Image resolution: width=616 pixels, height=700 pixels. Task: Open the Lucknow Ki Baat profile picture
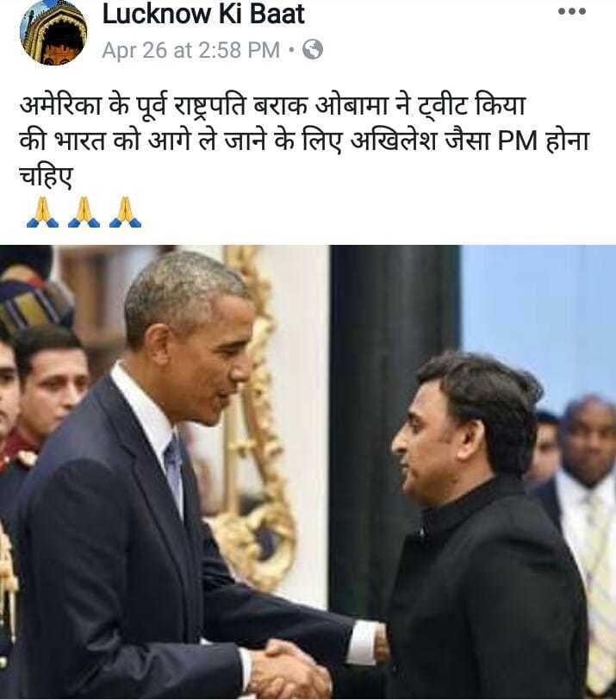(53, 33)
